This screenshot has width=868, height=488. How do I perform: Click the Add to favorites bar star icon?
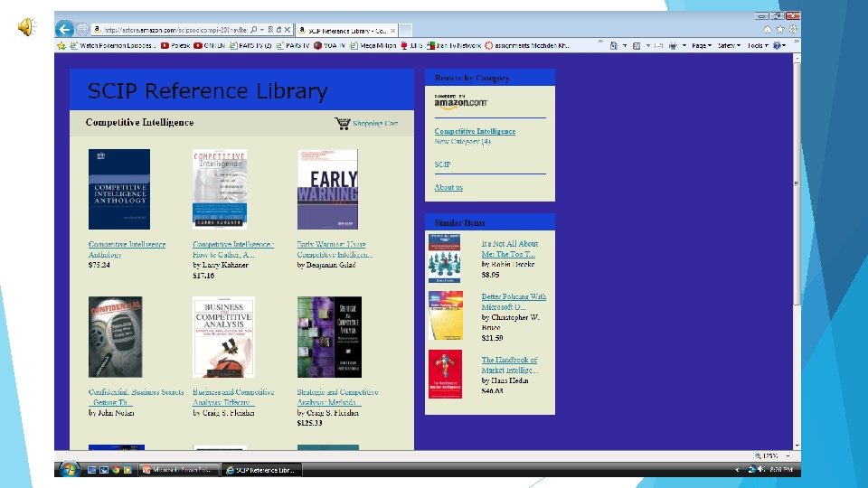pos(61,45)
